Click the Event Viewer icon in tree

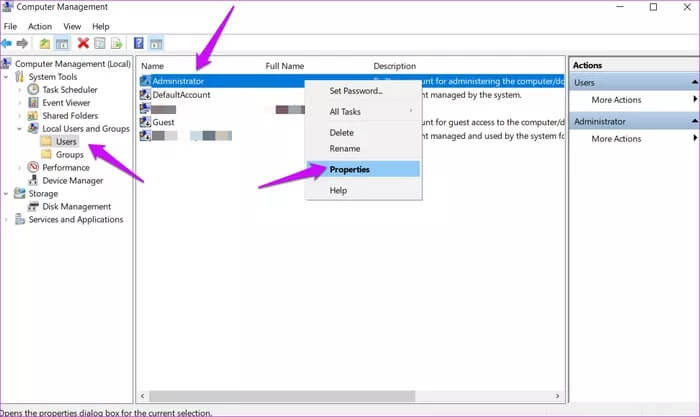33,103
